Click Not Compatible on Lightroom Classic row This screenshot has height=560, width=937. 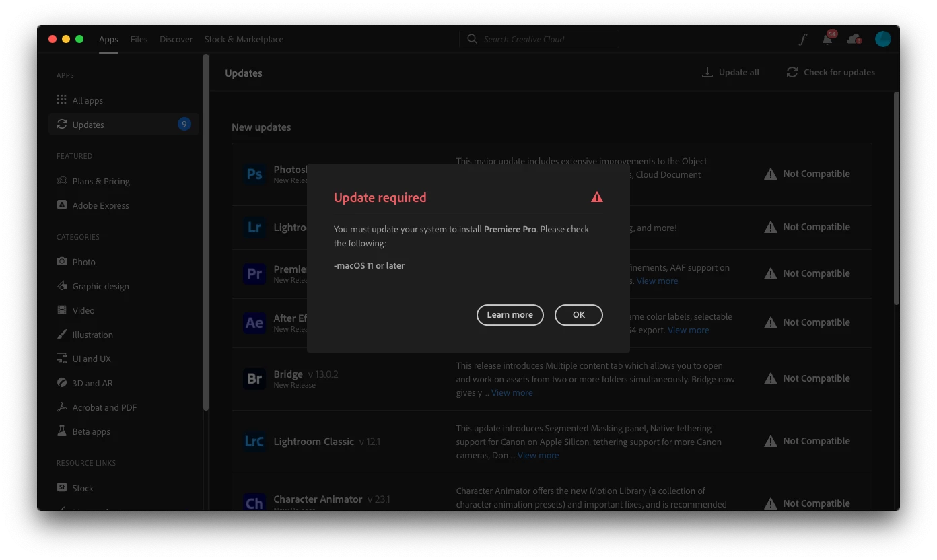[807, 441]
